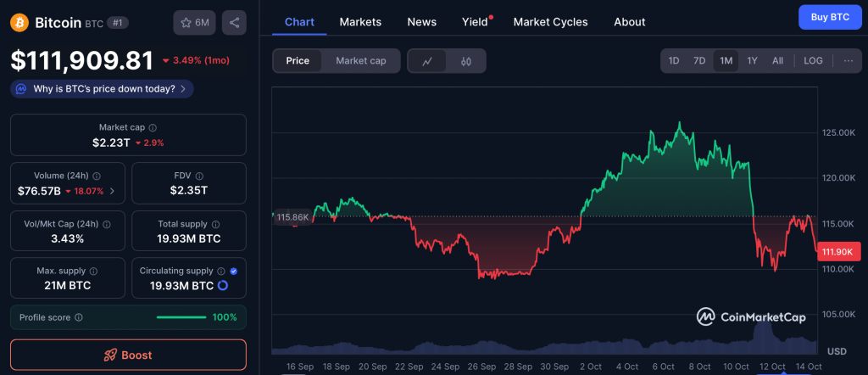Expand the Volume (24h) details arrow
Screen dimensions: 868x375
point(113,191)
